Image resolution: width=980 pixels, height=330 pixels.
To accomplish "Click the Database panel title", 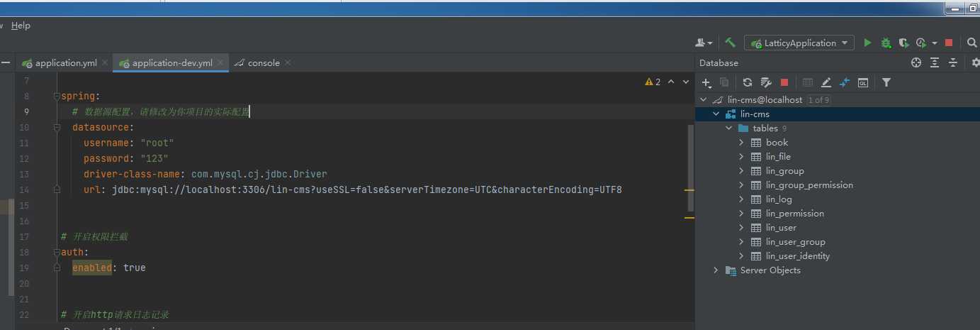I will (719, 62).
